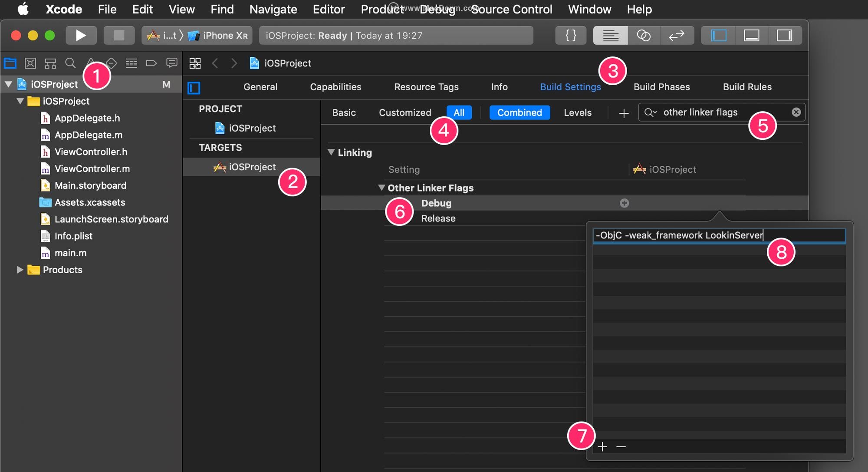The width and height of the screenshot is (868, 472).
Task: Open the Info tab
Action: (499, 87)
